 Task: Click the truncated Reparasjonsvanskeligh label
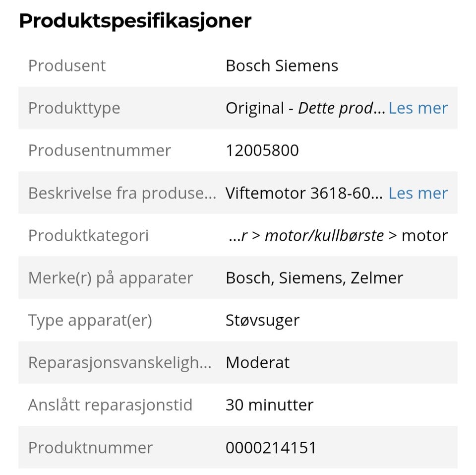coord(120,363)
